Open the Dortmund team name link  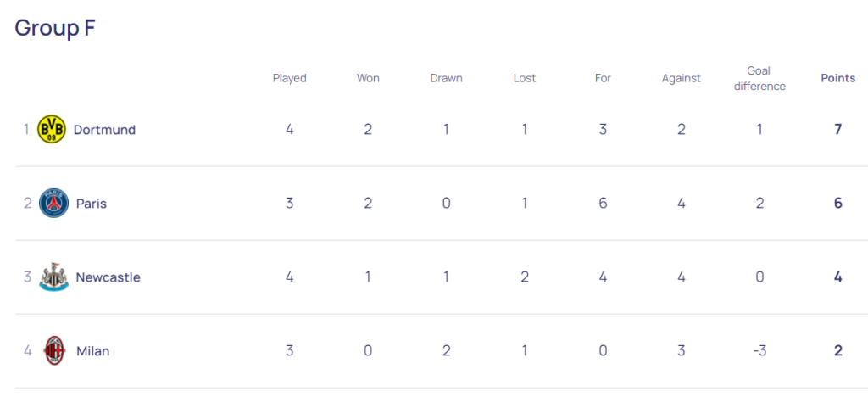click(104, 130)
